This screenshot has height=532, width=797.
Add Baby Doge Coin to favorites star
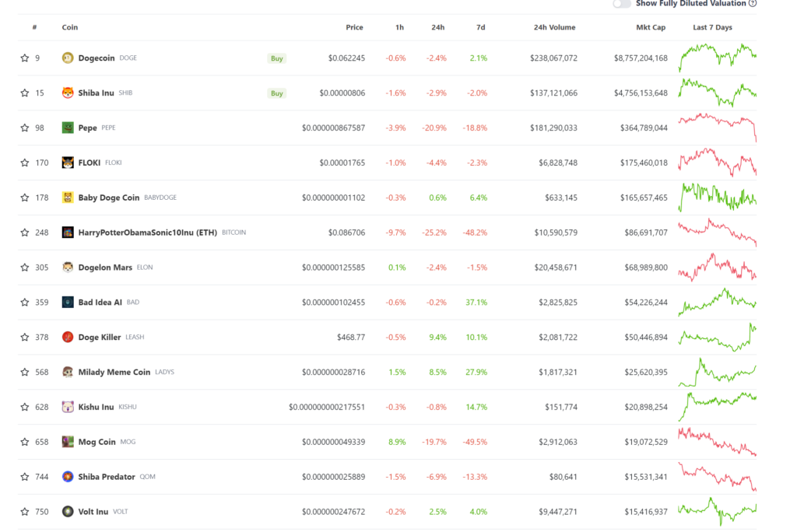[24, 198]
